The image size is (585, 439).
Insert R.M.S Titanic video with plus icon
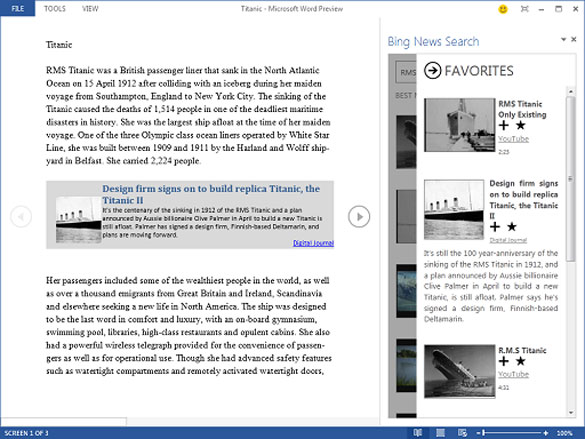tap(504, 361)
